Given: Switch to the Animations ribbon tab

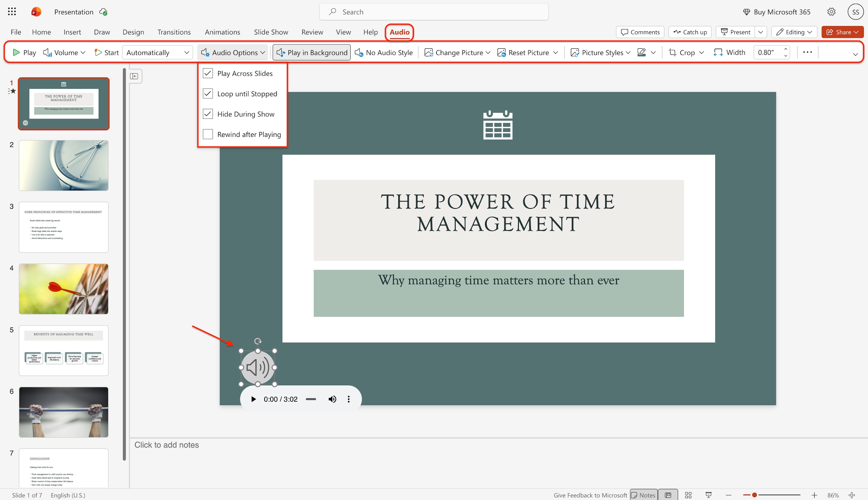Looking at the screenshot, I should 223,32.
